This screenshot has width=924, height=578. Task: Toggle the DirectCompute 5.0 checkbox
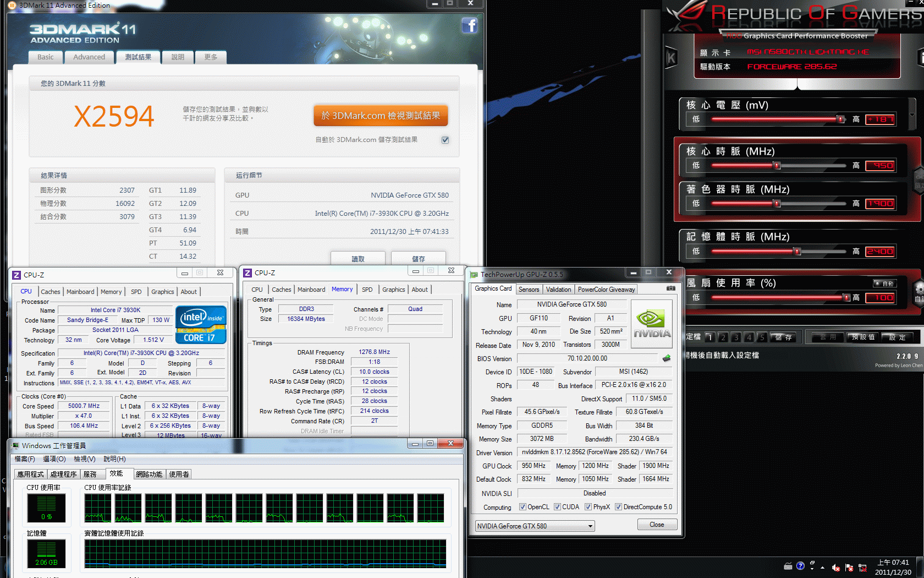click(618, 507)
